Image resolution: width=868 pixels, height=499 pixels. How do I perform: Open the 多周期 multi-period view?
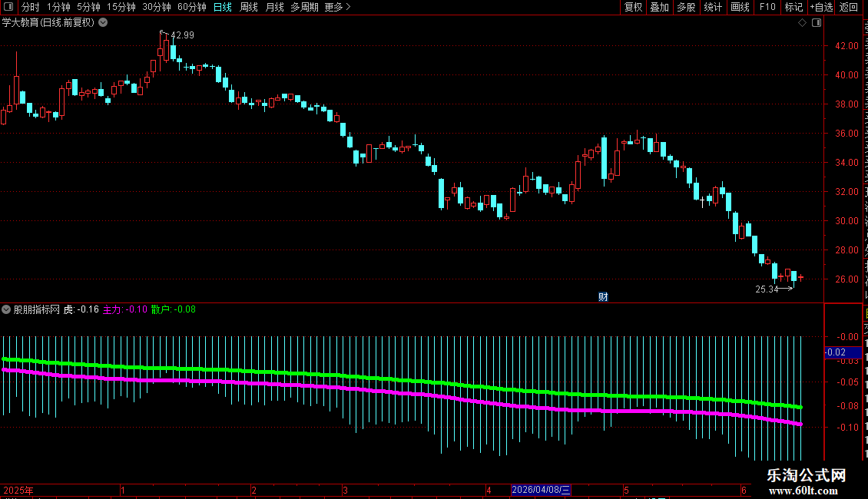tap(304, 7)
